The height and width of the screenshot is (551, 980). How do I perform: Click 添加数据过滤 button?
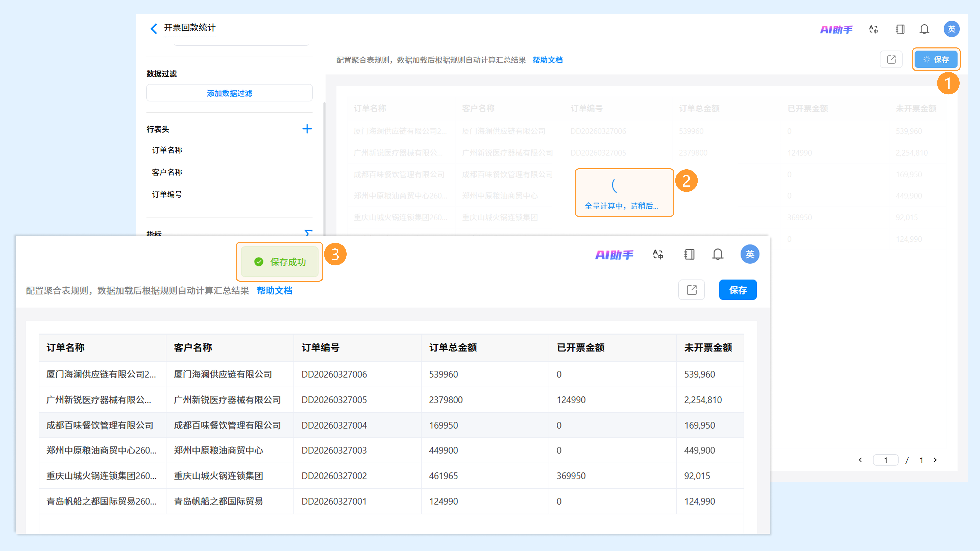click(x=229, y=93)
